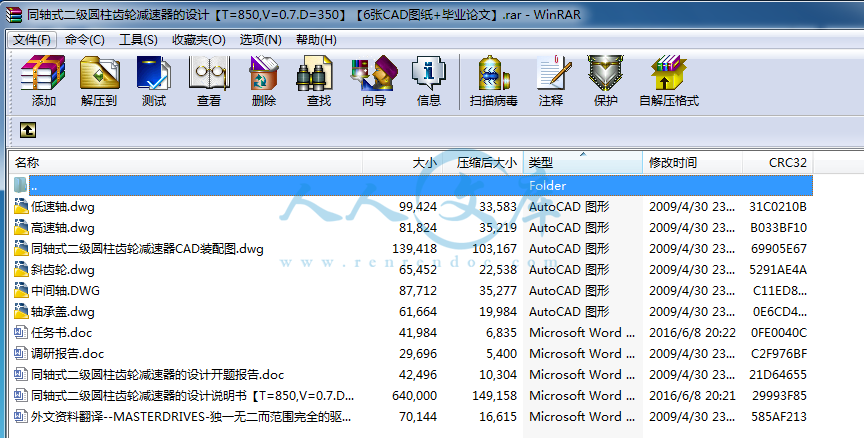The height and width of the screenshot is (438, 864).
Task: Click modified date 2016/6/8 20:21
Action: [x=692, y=396]
